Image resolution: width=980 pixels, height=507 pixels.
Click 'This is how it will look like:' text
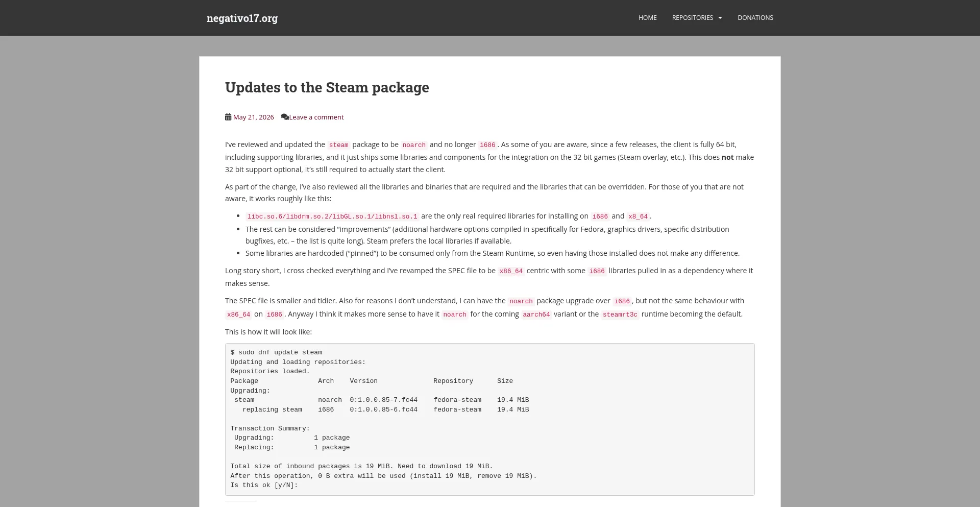point(268,332)
